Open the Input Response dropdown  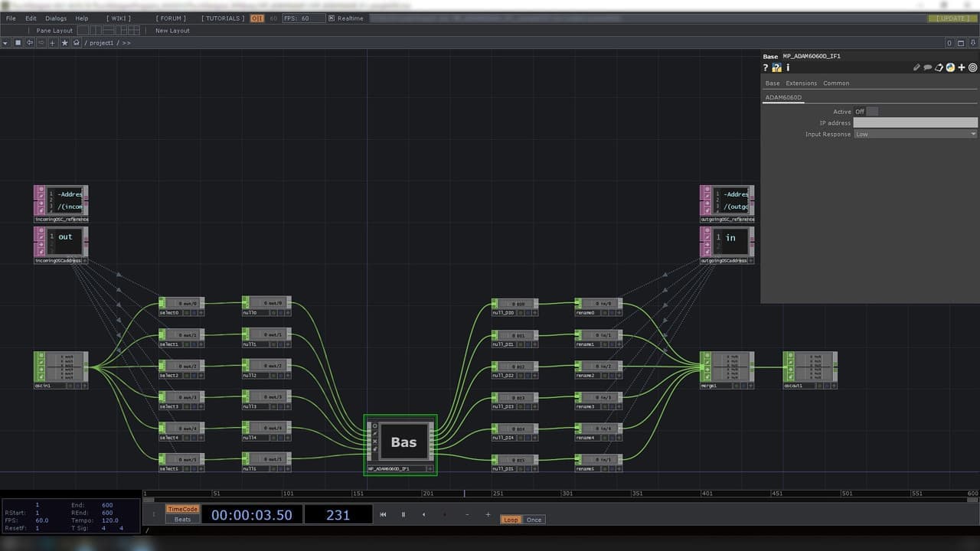(916, 134)
